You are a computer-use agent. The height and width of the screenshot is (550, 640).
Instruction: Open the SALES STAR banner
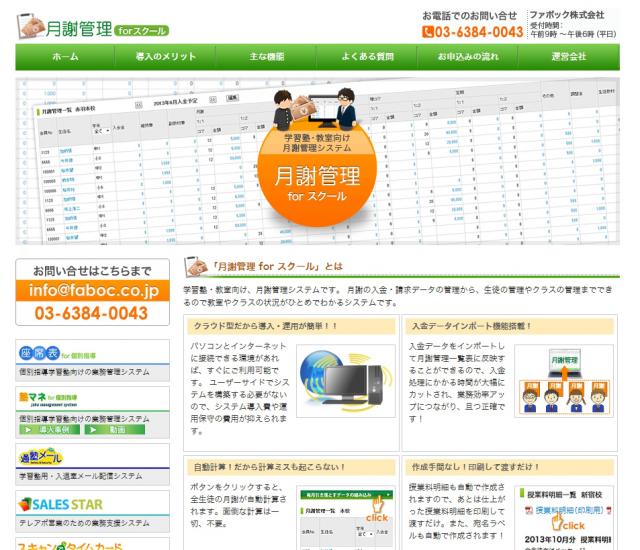(93, 511)
